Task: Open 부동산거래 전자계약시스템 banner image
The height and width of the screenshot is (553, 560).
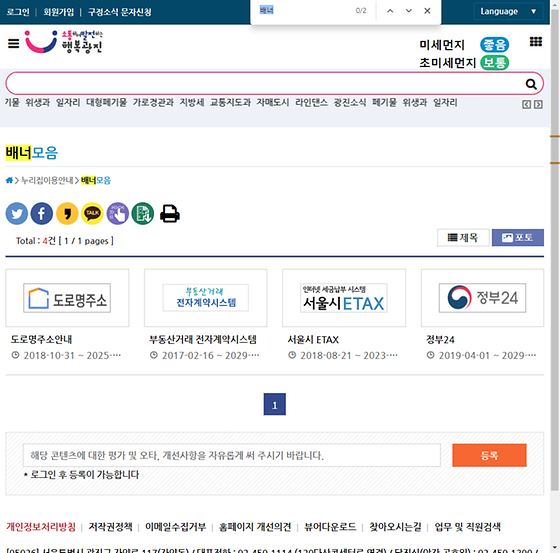Action: point(206,298)
